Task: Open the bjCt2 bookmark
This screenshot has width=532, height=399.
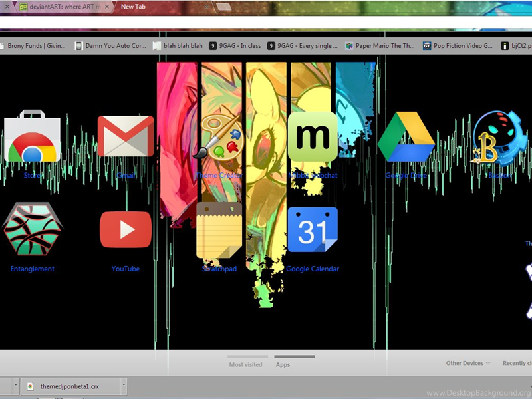Action: (x=516, y=45)
